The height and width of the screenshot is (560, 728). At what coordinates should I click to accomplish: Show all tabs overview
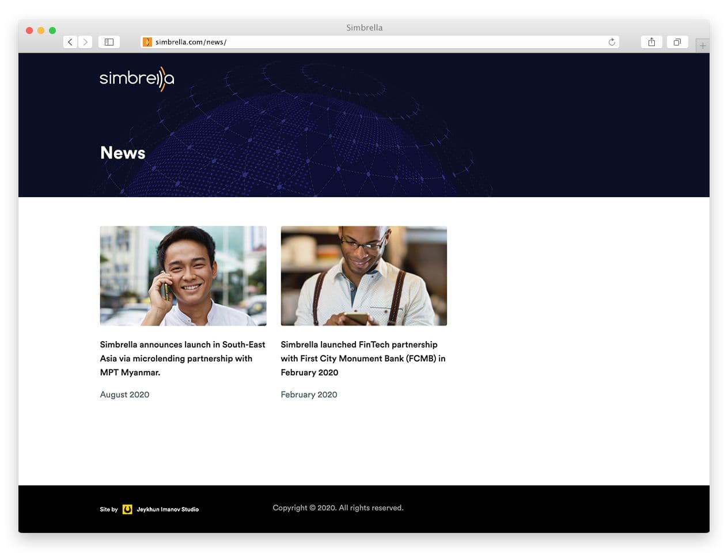point(677,42)
